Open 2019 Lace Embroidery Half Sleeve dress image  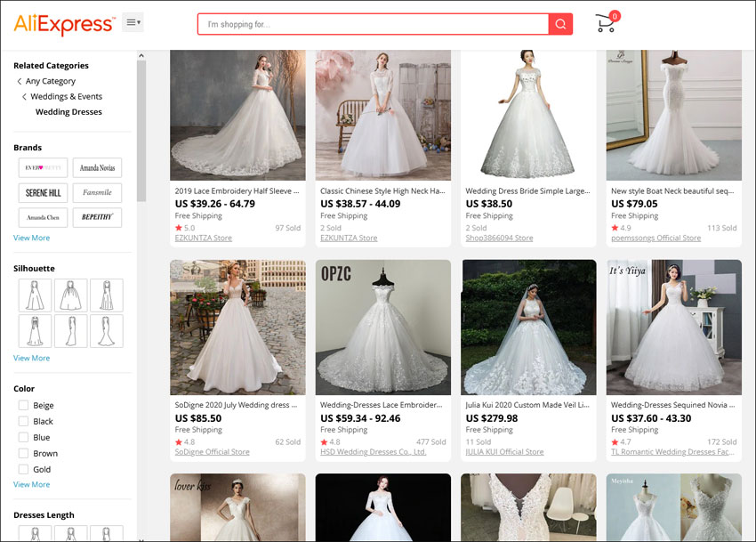point(237,115)
